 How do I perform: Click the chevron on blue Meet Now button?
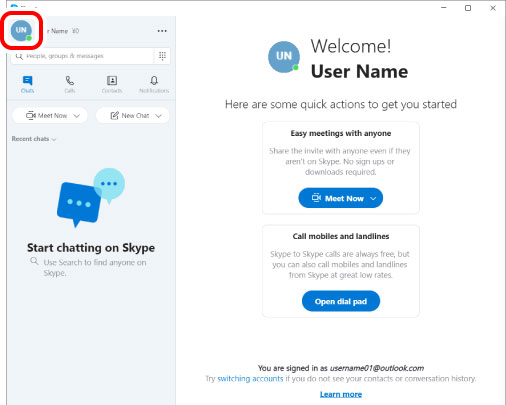coord(373,198)
